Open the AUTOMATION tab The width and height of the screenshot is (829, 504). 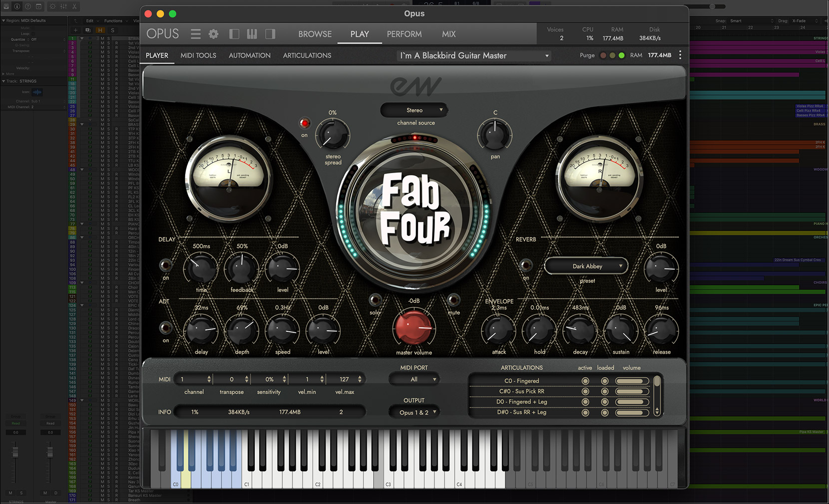point(250,55)
